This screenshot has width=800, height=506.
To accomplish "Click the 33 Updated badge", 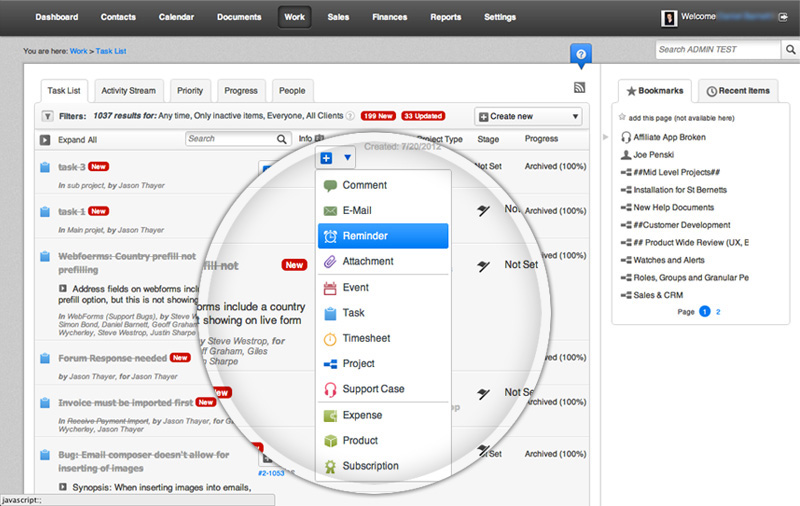I will point(423,116).
